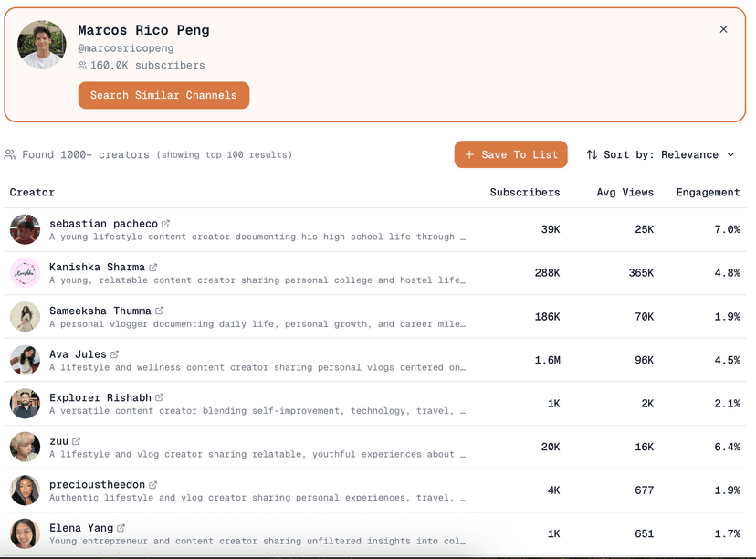Click Kanishka Sharma's pink avatar
Viewport: 756px width, 559px height.
pos(26,273)
